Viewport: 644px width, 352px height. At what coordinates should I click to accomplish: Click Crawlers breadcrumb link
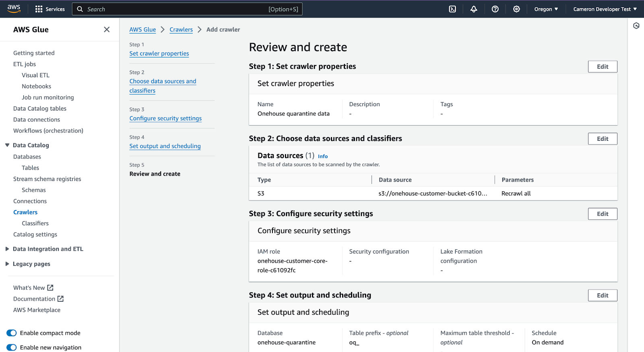(x=181, y=29)
